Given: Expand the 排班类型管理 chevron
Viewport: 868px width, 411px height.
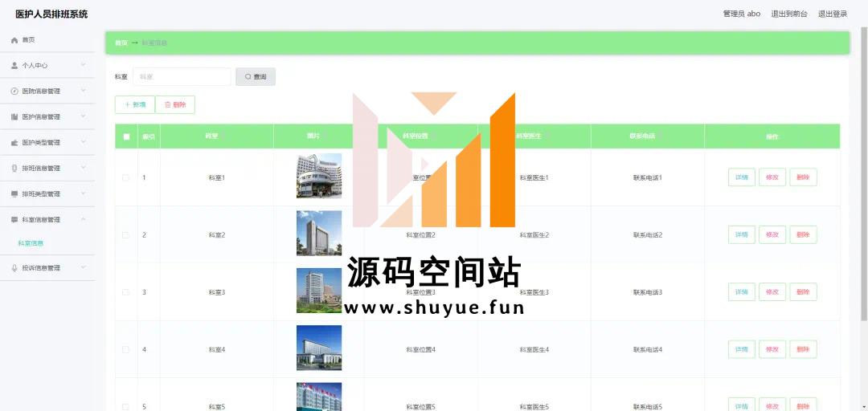Looking at the screenshot, I should coord(83,193).
